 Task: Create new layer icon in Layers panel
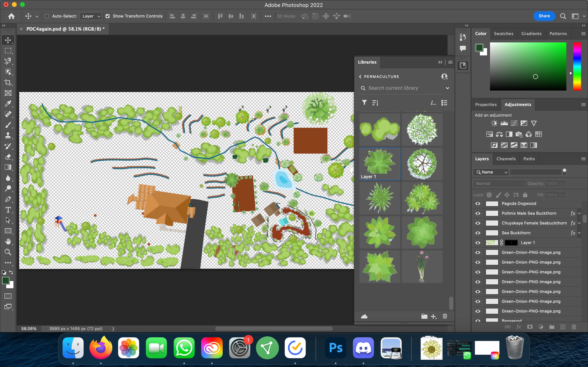(x=563, y=327)
